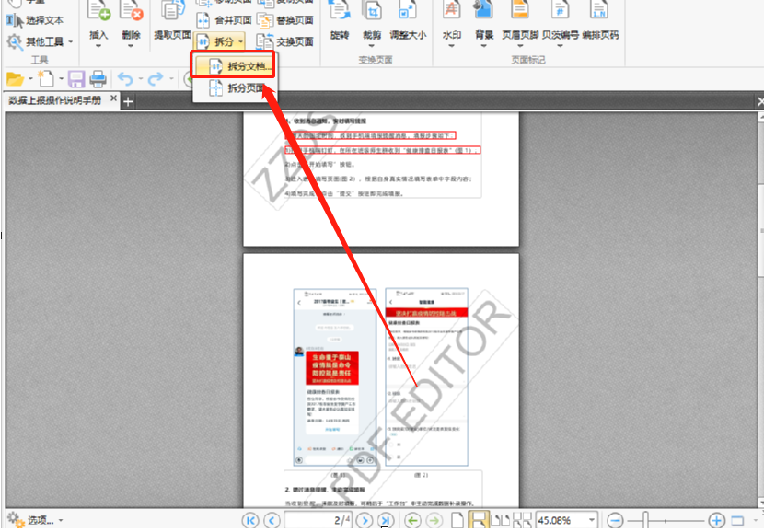Click the 合并页面 merge pages button
This screenshot has height=532, width=764.
coord(224,20)
